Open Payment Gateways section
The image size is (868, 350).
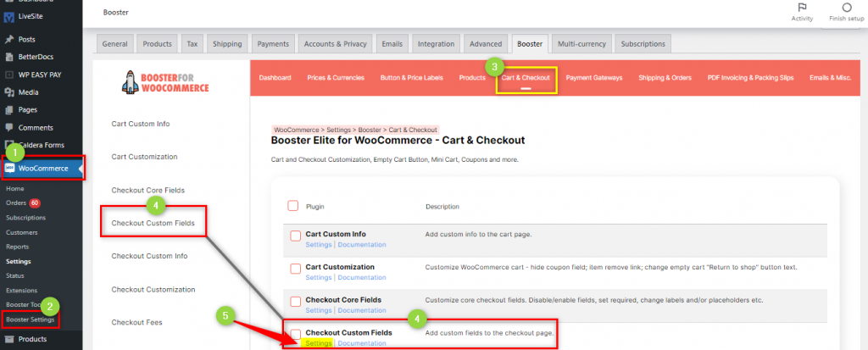(x=594, y=78)
